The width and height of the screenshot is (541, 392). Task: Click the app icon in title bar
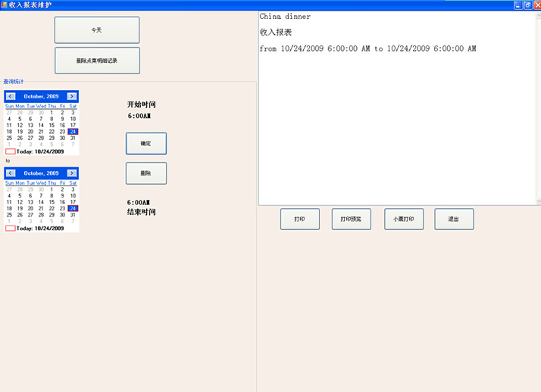tap(5, 5)
